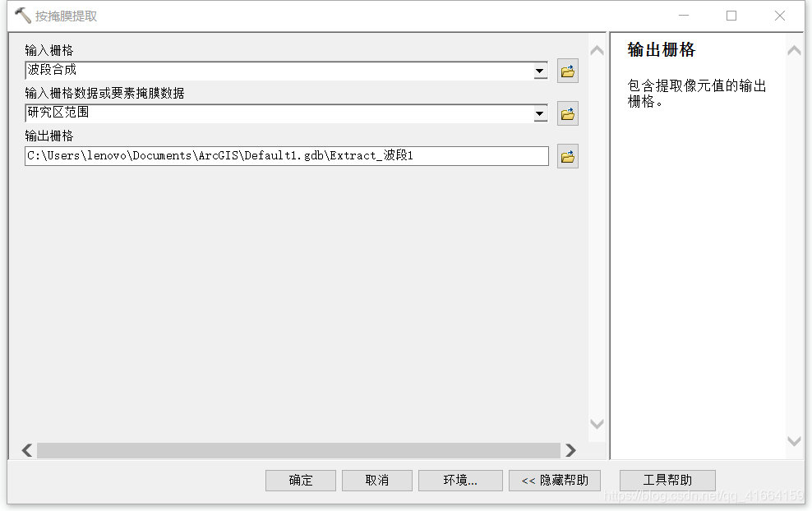Cancel the dialog with 取消

click(377, 481)
